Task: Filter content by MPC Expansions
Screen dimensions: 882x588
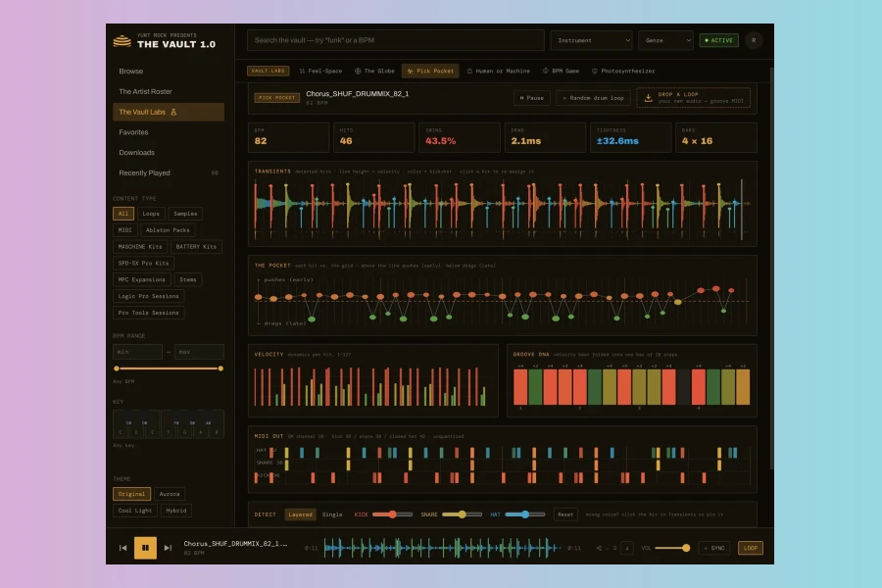Action: [x=142, y=279]
